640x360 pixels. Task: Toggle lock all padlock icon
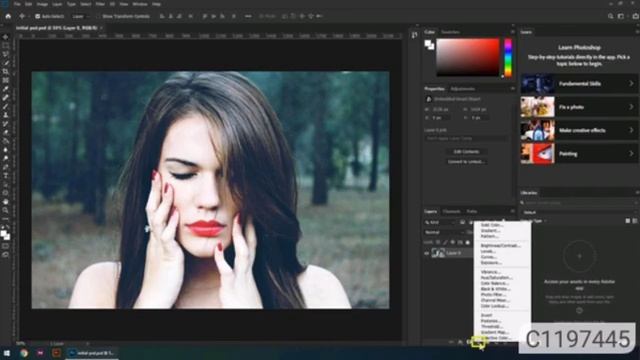[468, 242]
